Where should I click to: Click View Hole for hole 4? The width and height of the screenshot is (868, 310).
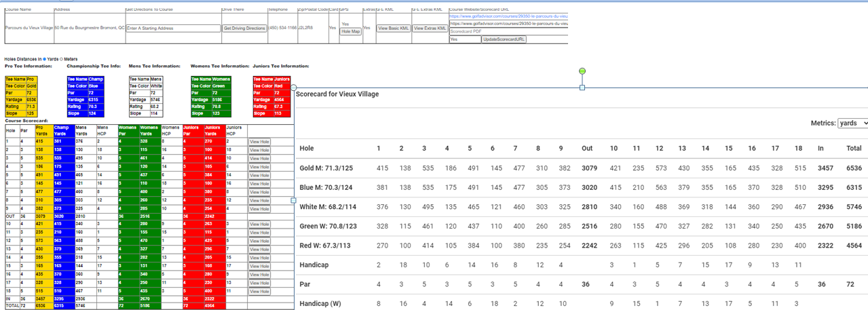(259, 167)
